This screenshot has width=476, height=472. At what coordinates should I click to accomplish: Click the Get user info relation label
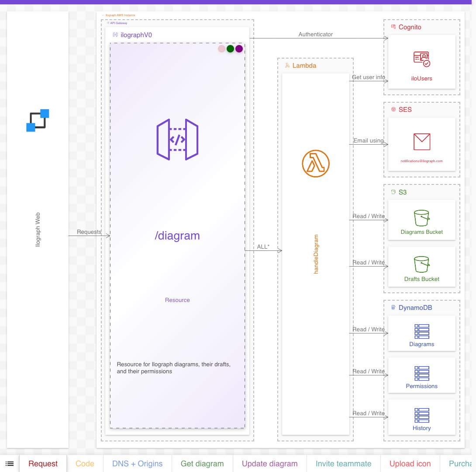tap(368, 77)
